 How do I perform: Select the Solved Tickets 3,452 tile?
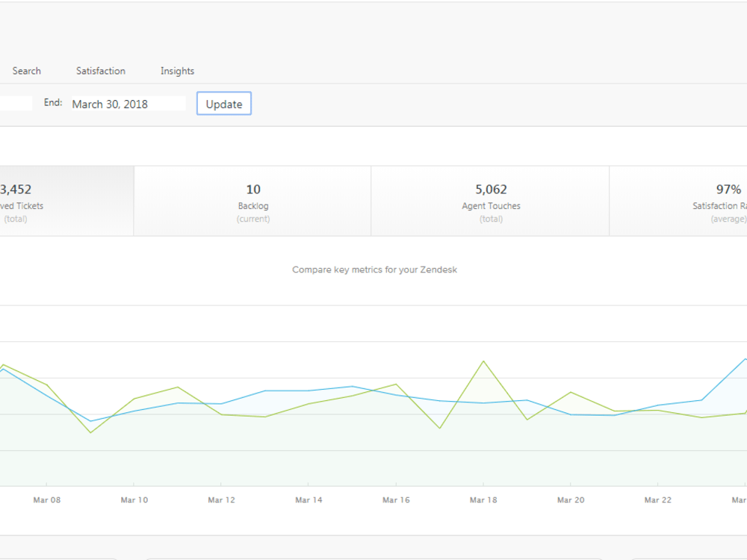66,201
